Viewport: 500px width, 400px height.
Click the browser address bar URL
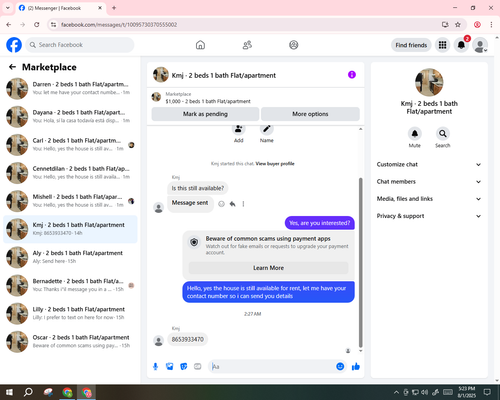[x=119, y=25]
